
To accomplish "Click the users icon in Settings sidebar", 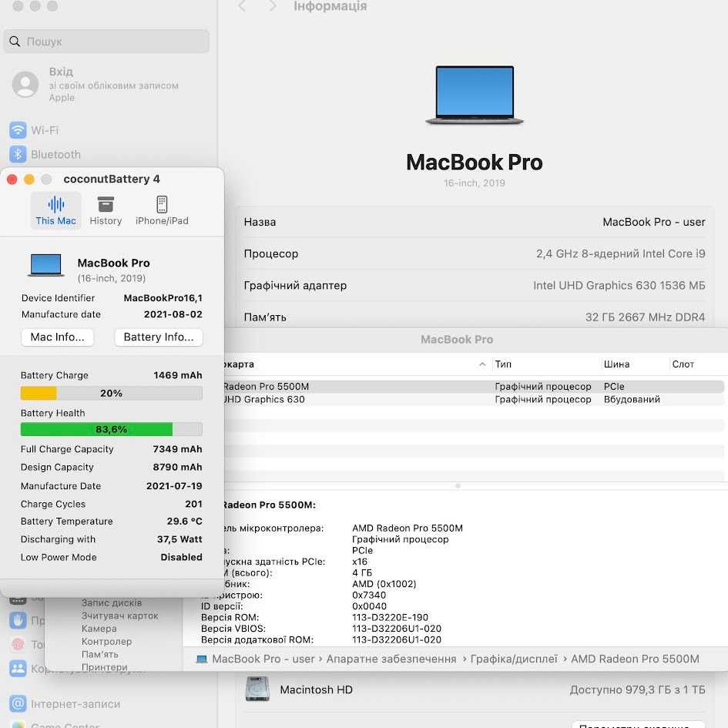I will click(18, 669).
